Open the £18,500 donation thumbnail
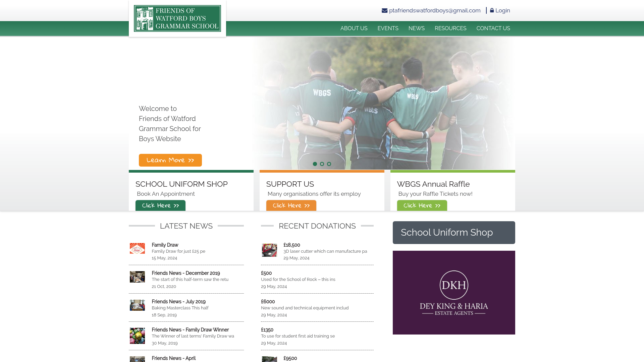This screenshot has height=362, width=644. coord(269,250)
